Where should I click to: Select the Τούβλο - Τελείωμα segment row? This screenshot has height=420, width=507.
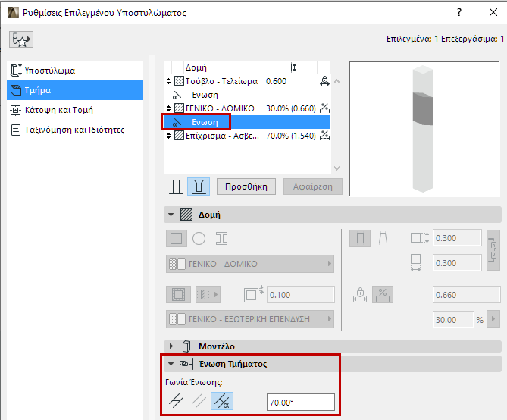coord(247,81)
